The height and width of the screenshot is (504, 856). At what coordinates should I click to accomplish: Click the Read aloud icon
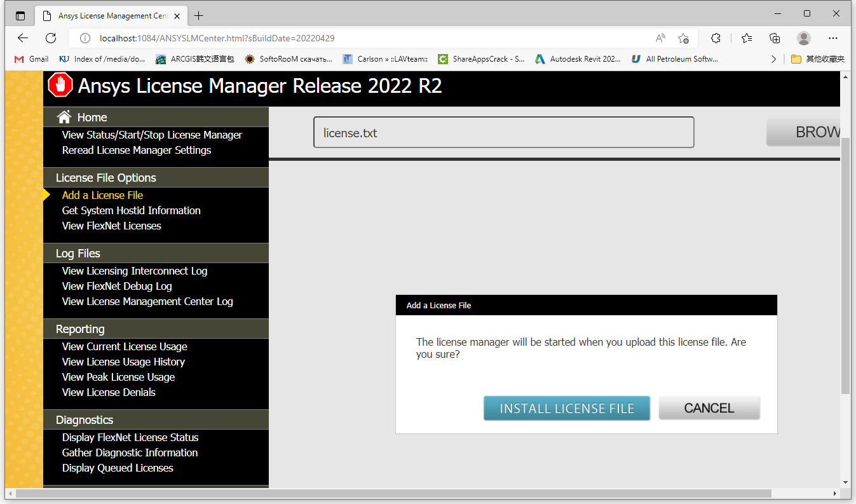661,38
